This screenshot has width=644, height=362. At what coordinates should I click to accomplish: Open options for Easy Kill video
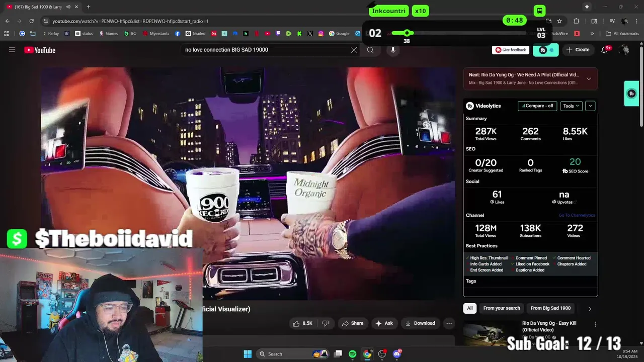pos(595,324)
